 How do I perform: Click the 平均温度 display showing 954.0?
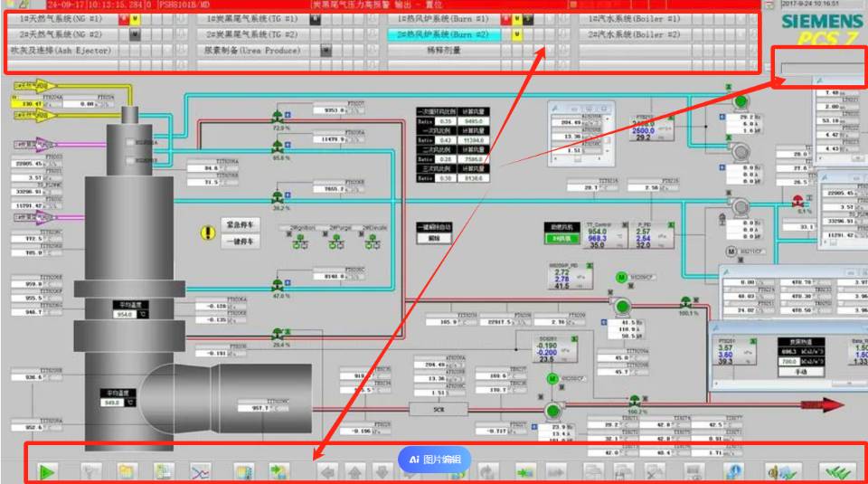click(x=130, y=310)
